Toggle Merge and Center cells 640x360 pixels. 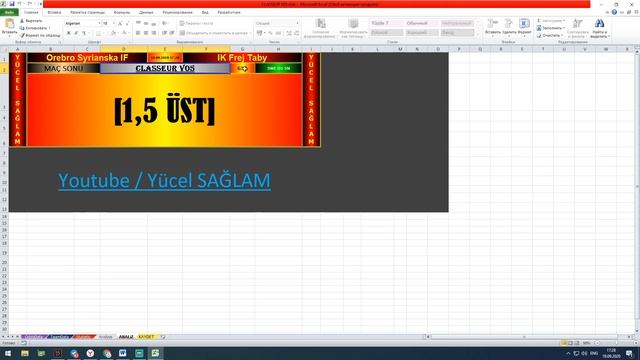(x=213, y=33)
